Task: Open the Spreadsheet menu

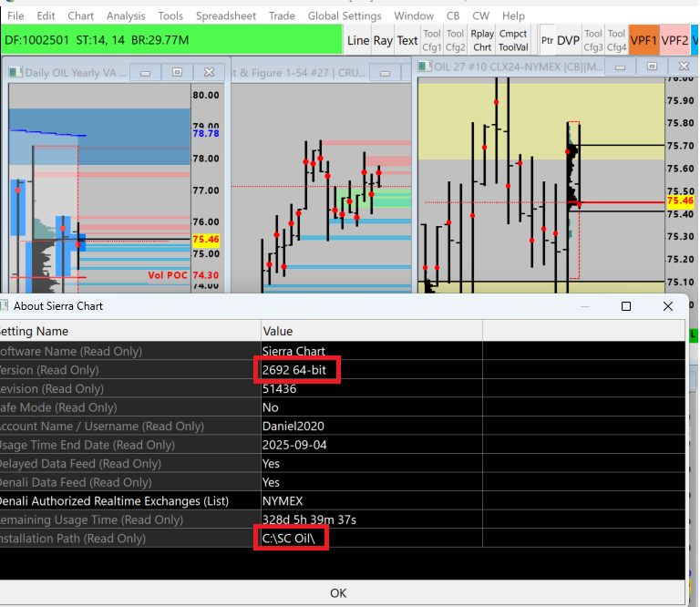Action: coord(226,16)
